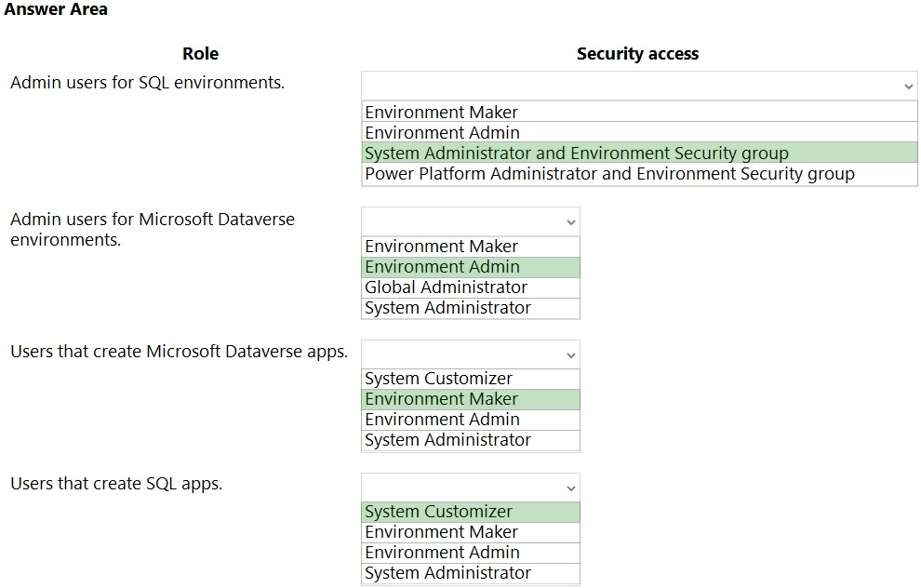Viewport: 921px width, 588px height.
Task: Click the 'Users that create SQL apps.' label
Action: tap(116, 484)
